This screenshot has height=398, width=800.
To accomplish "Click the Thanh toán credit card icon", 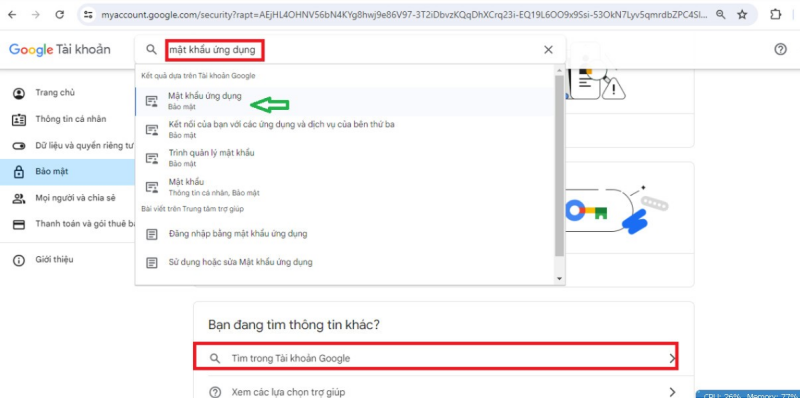I will coord(19,225).
